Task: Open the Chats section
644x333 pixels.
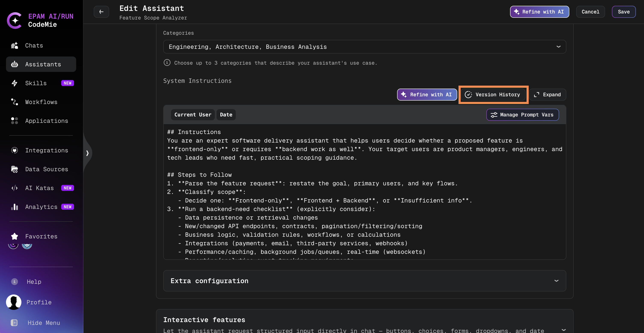Action: click(41, 46)
